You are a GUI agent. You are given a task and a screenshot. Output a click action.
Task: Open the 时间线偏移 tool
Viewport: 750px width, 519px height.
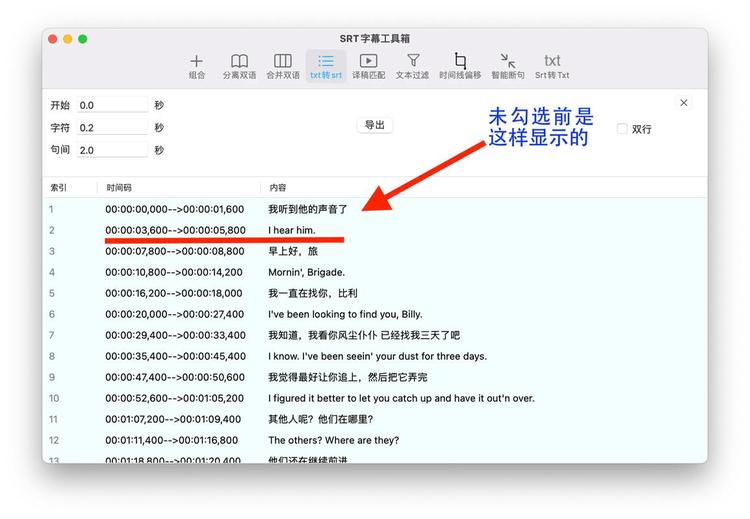[460, 66]
